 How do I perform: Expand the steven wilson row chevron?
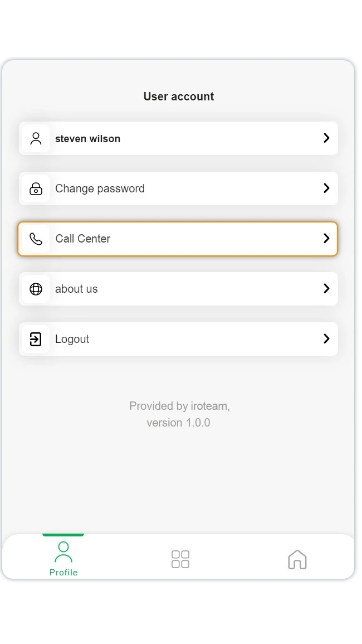click(x=326, y=138)
